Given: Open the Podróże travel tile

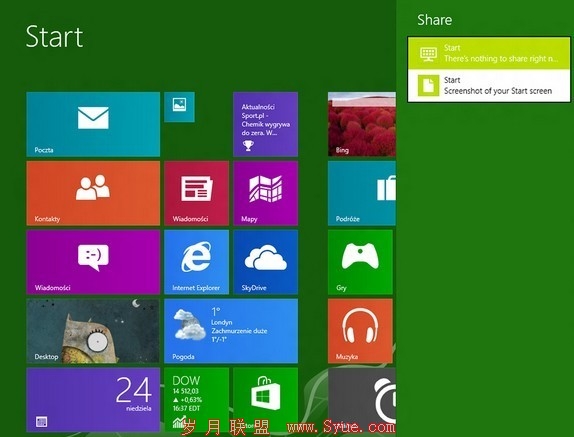Looking at the screenshot, I should pyautogui.click(x=362, y=193).
